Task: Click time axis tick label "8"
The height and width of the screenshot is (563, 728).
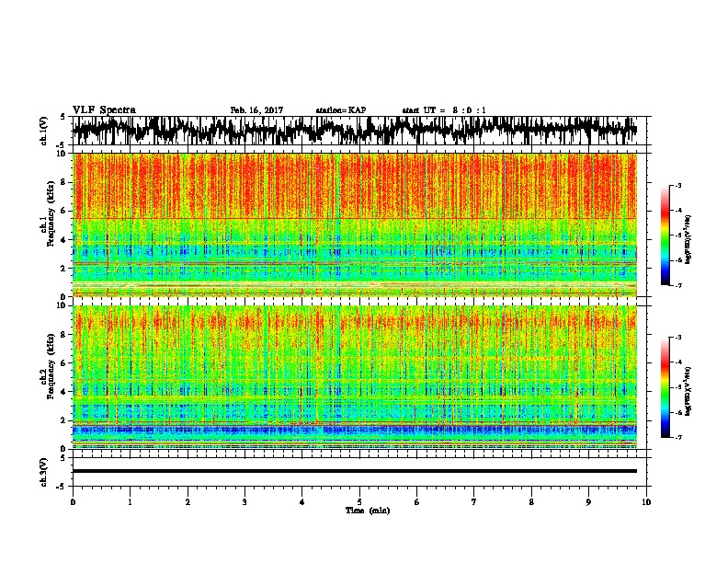Action: coord(531,502)
